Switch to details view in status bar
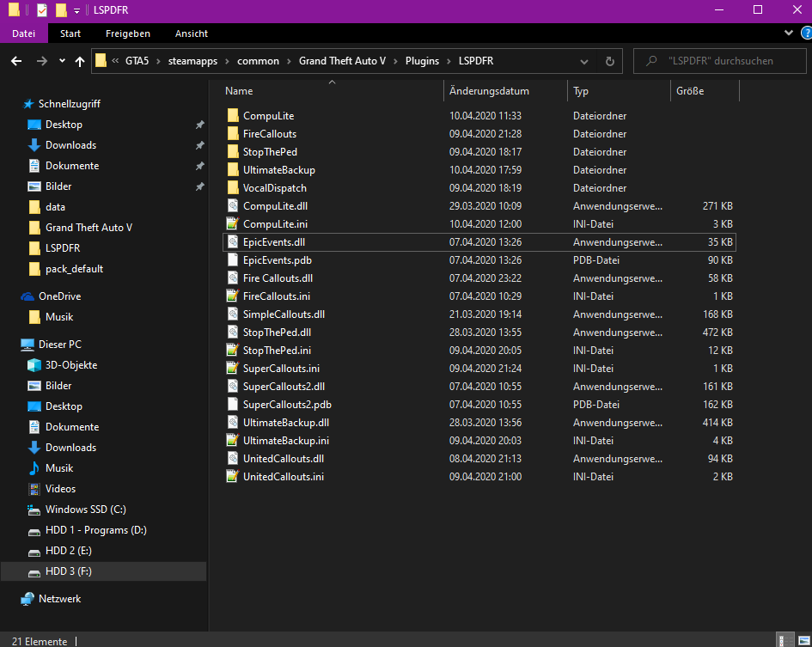812x647 pixels. click(x=785, y=640)
